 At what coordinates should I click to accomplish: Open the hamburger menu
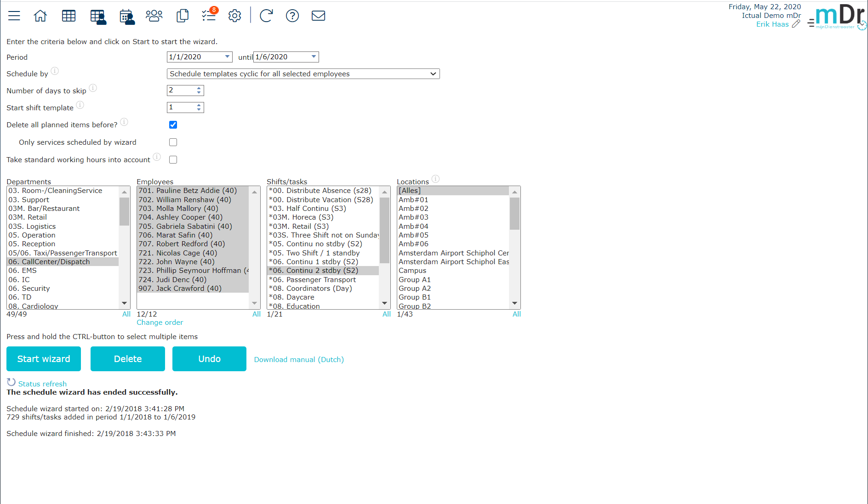(14, 16)
